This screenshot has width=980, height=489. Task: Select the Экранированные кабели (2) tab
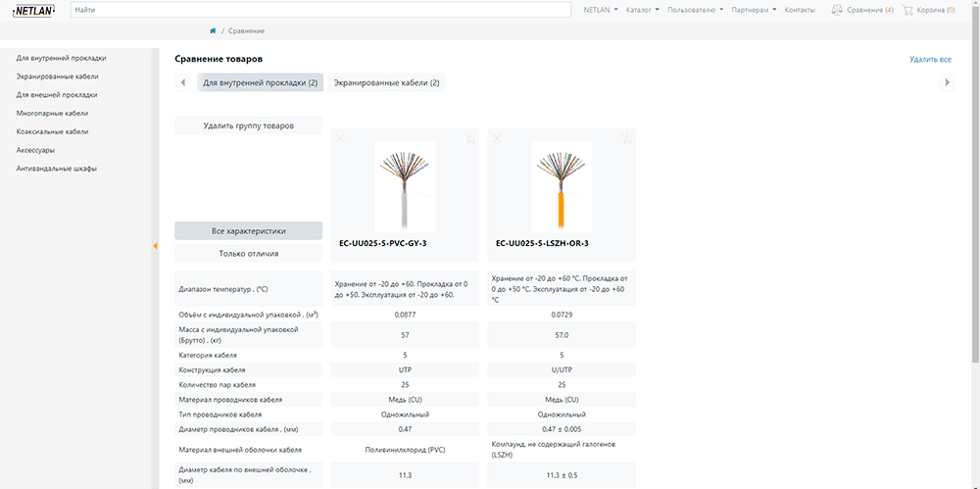click(386, 82)
